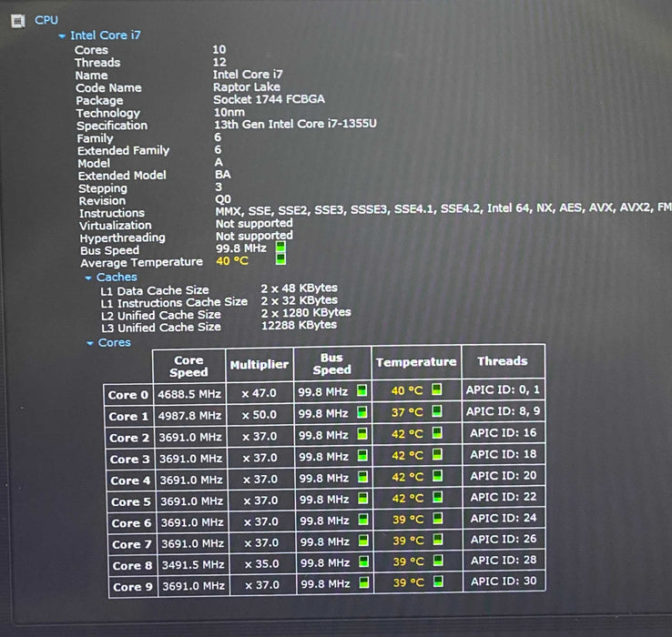Select the Cores heading label
Screen dimensions: 672x637
point(115,343)
